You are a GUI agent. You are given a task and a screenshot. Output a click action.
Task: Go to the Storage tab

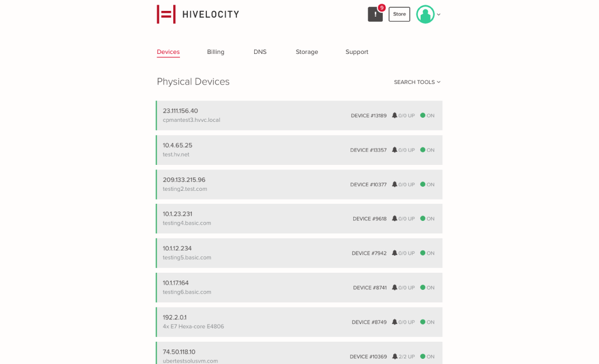tap(307, 52)
